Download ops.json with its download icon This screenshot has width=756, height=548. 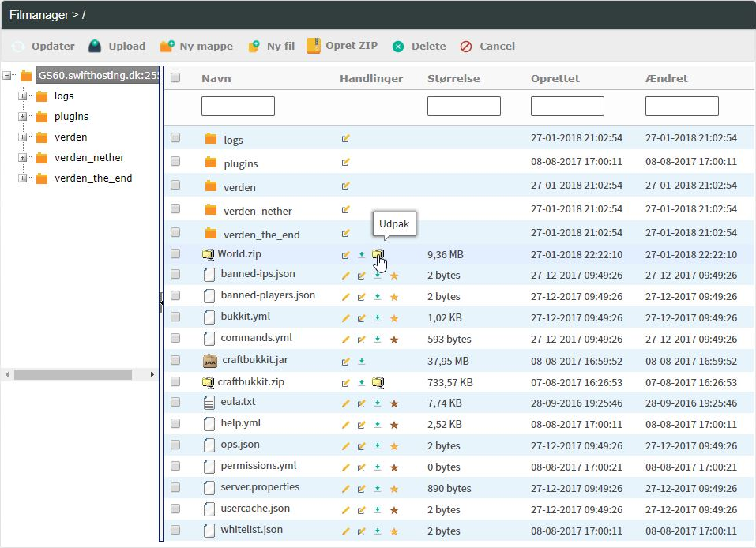pos(378,446)
